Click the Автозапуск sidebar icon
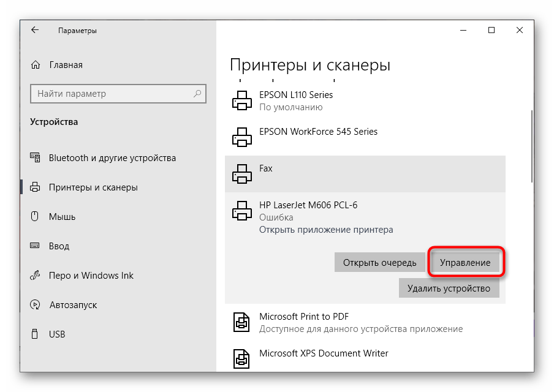The width and height of the screenshot is (554, 392). (x=34, y=304)
